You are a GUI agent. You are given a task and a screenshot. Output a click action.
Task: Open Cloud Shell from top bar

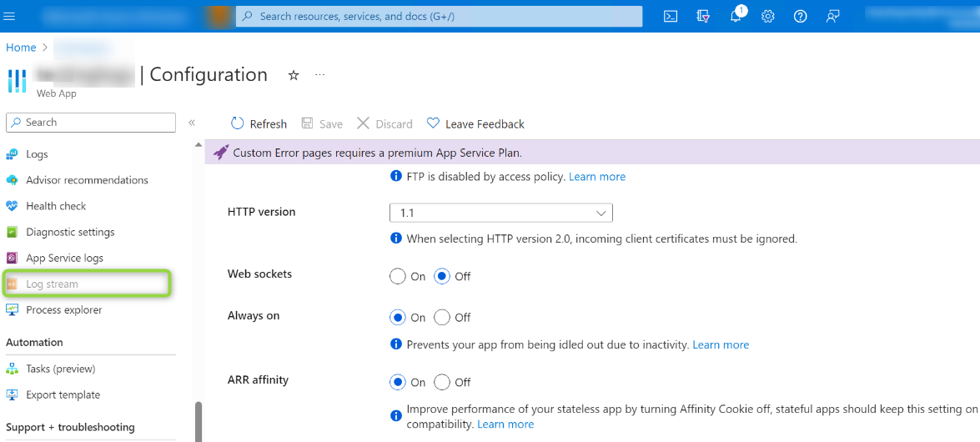pos(671,16)
